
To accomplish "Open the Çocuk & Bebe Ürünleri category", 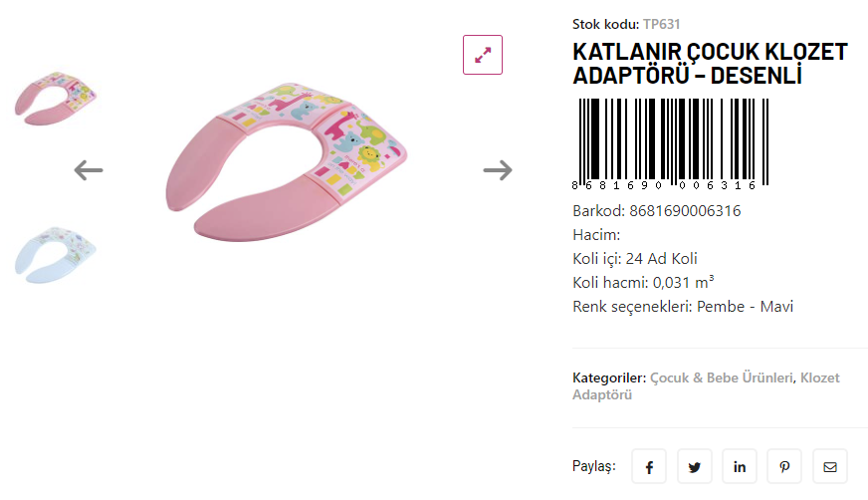I will (x=722, y=377).
